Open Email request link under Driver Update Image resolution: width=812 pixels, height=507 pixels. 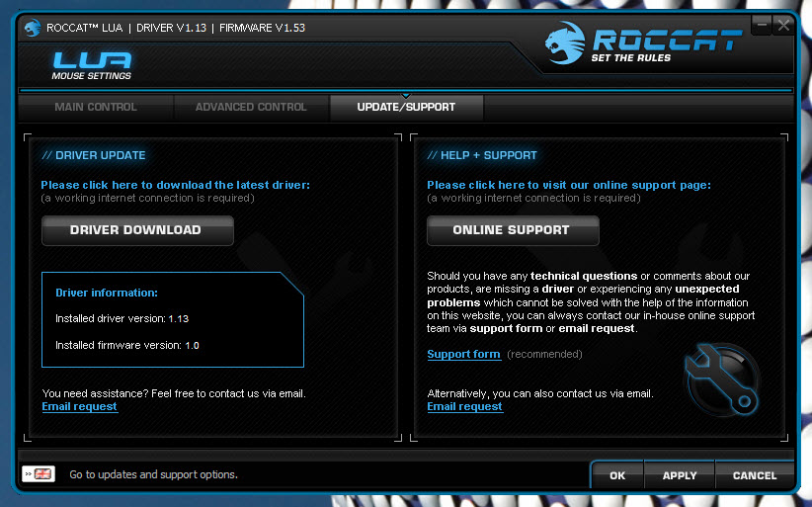point(80,406)
